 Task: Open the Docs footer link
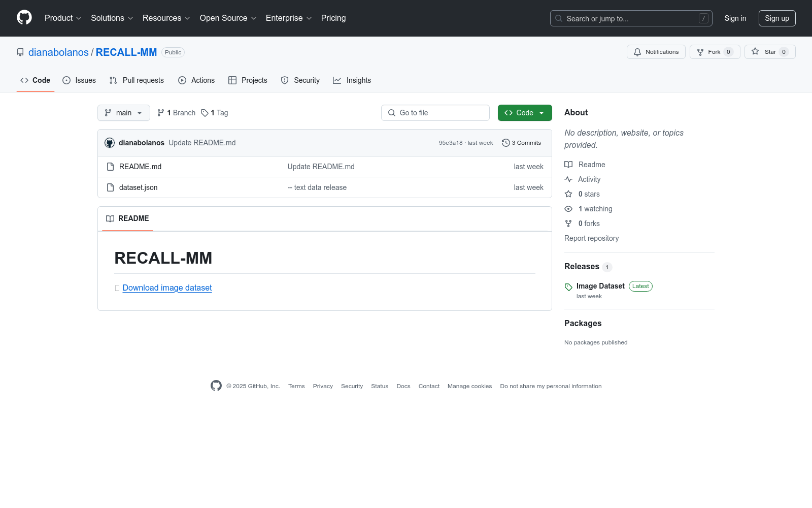(403, 386)
